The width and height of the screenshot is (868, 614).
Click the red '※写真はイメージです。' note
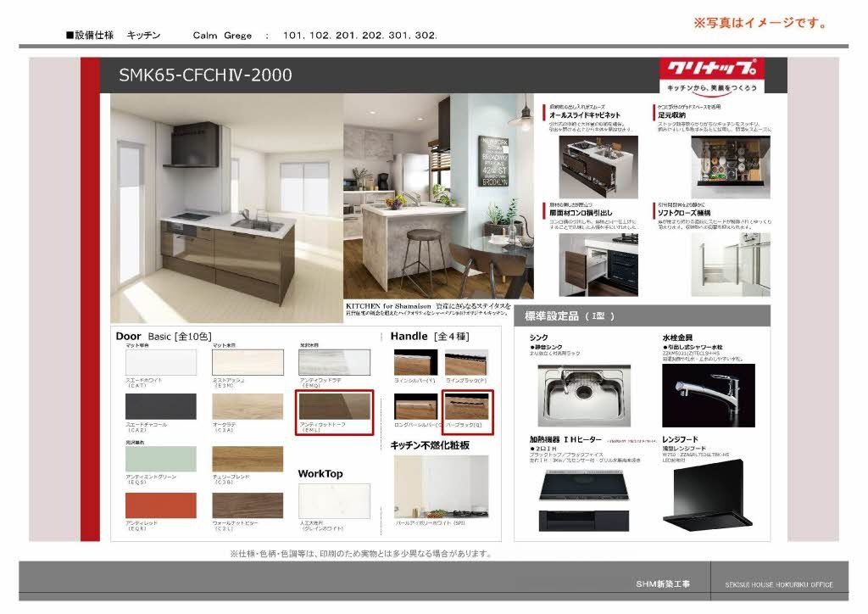(760, 23)
